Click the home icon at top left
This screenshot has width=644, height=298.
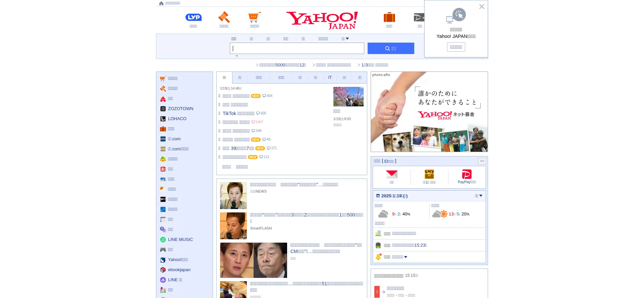(x=161, y=3)
